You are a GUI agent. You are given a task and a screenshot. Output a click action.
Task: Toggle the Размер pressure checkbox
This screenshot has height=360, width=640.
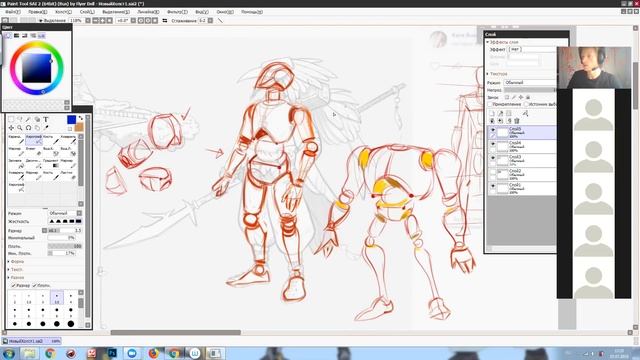13,285
